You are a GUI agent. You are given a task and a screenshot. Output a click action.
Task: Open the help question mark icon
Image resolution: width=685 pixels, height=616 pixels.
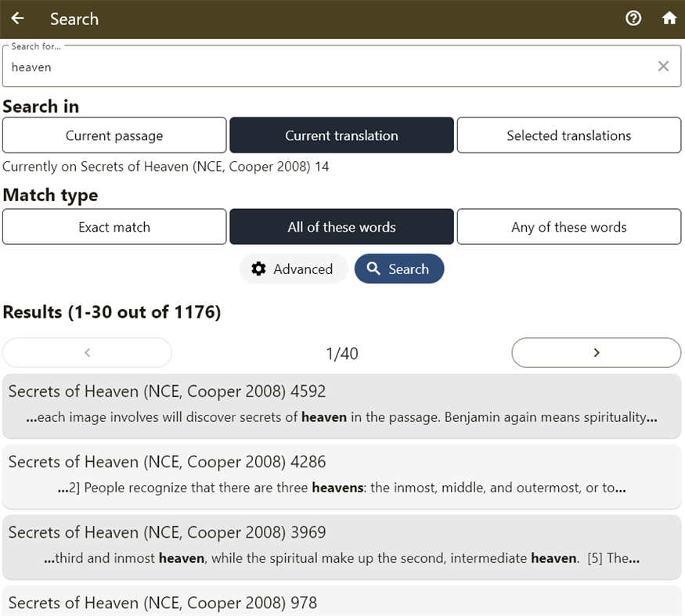point(633,18)
